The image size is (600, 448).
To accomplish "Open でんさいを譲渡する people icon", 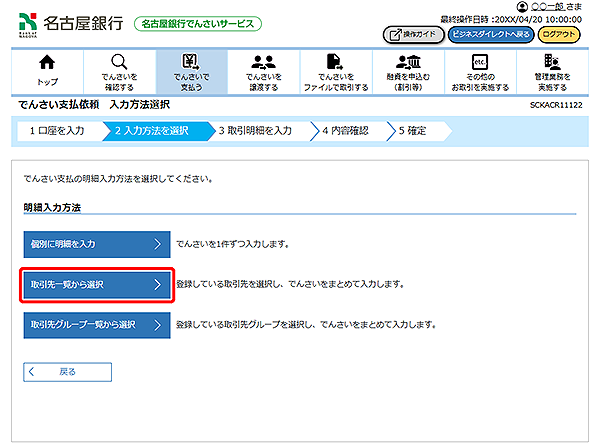I will tap(264, 64).
